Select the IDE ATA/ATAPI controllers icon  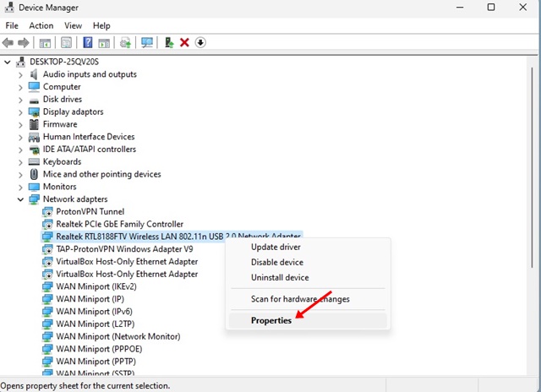34,150
